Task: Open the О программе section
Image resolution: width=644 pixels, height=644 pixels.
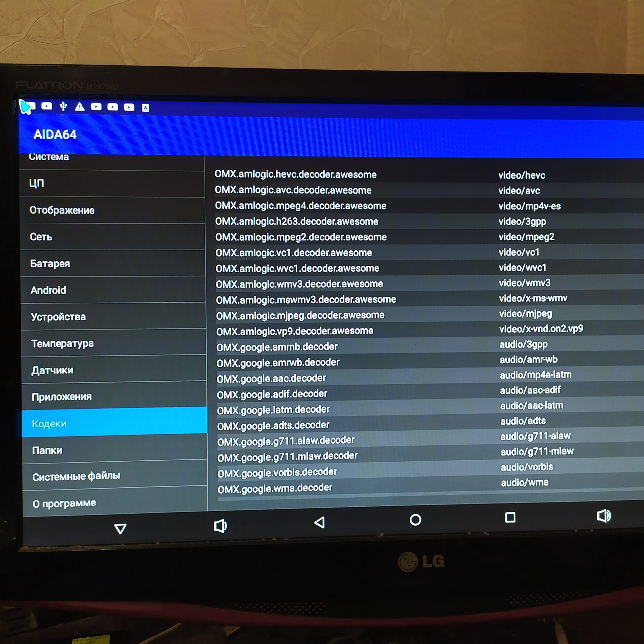Action: coord(116,501)
